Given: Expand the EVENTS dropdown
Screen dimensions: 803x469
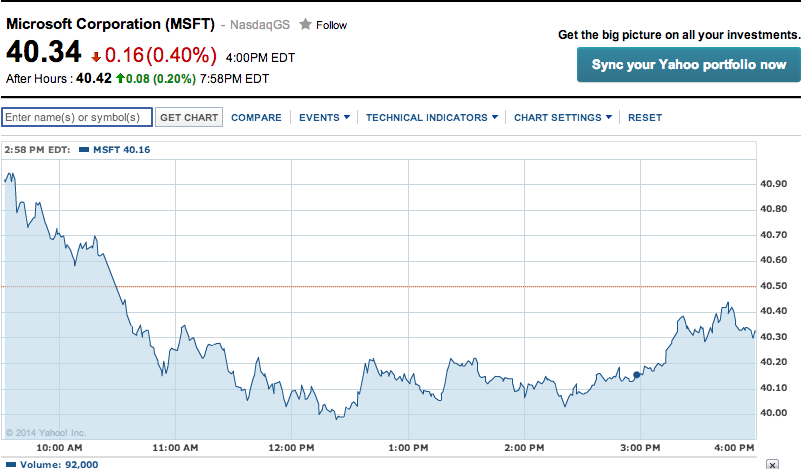Looking at the screenshot, I should pyautogui.click(x=324, y=118).
